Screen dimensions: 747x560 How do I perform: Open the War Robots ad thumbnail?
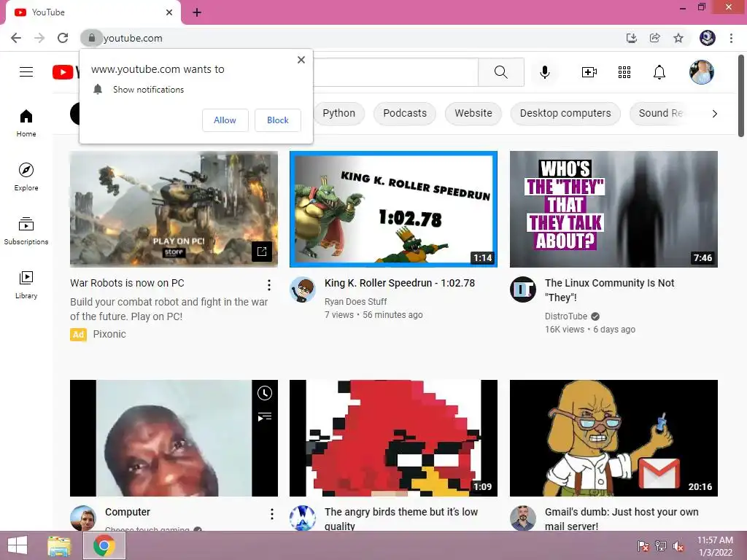pos(174,209)
